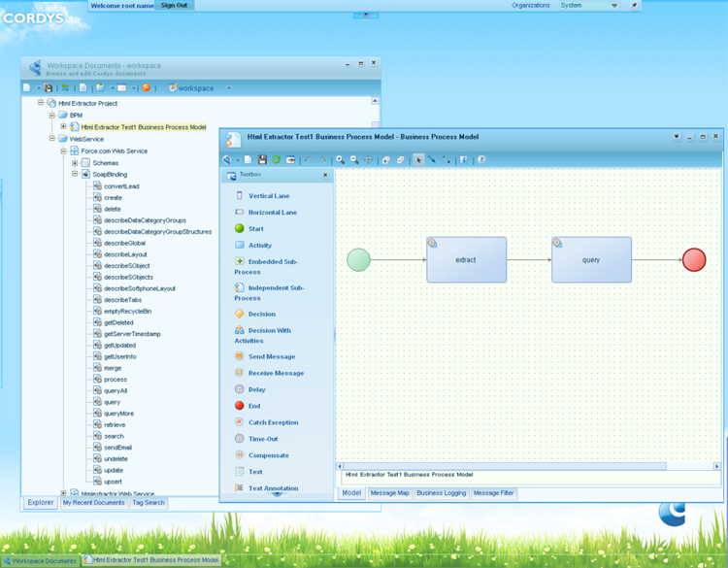This screenshot has height=568, width=728.
Task: Select the Decision element in Toolbox
Action: click(261, 314)
